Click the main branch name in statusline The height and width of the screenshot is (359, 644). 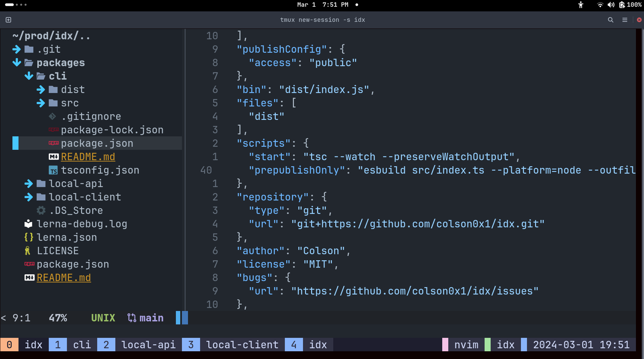[152, 318]
